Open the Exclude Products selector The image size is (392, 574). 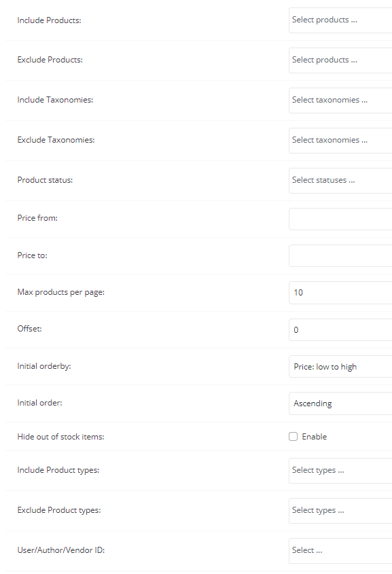point(340,60)
